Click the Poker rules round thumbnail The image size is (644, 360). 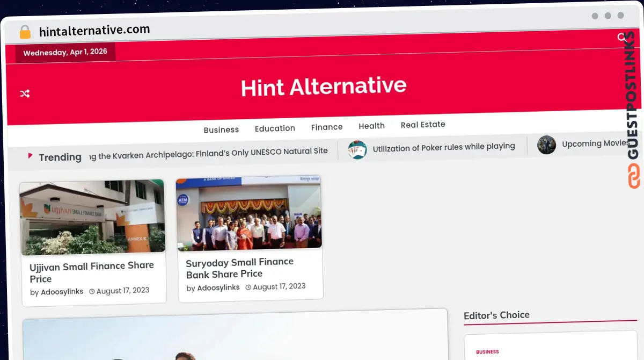point(357,149)
